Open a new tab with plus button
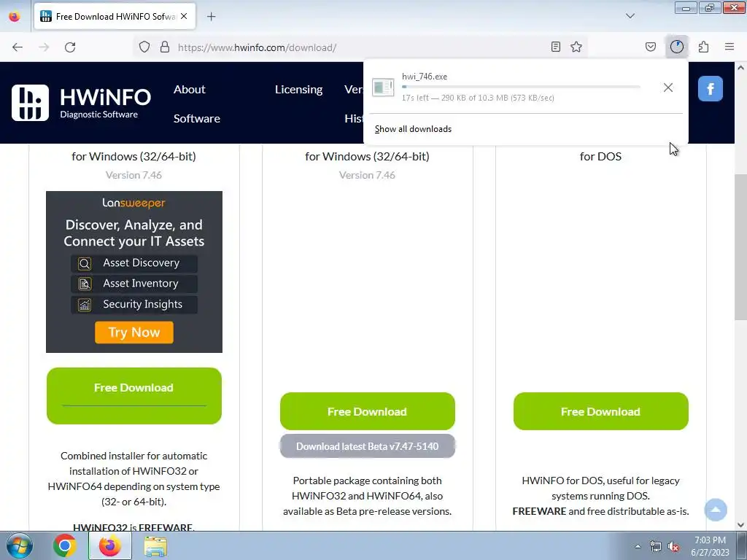 coord(211,17)
